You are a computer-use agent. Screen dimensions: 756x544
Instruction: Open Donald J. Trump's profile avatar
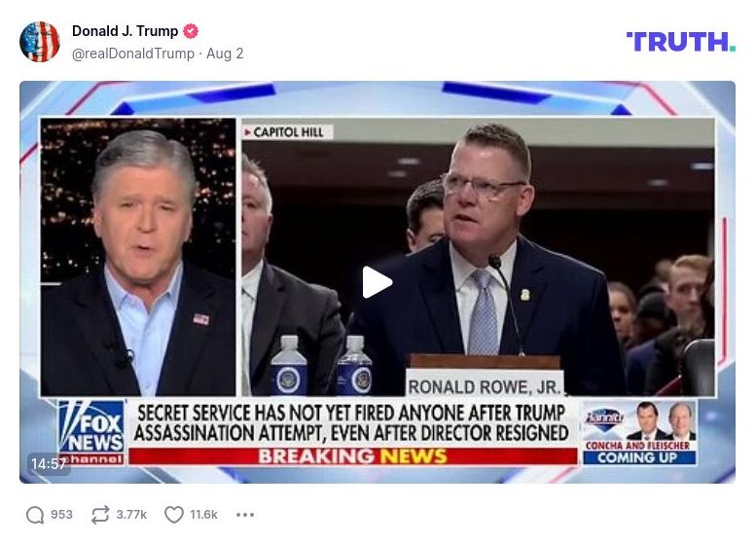coord(40,42)
